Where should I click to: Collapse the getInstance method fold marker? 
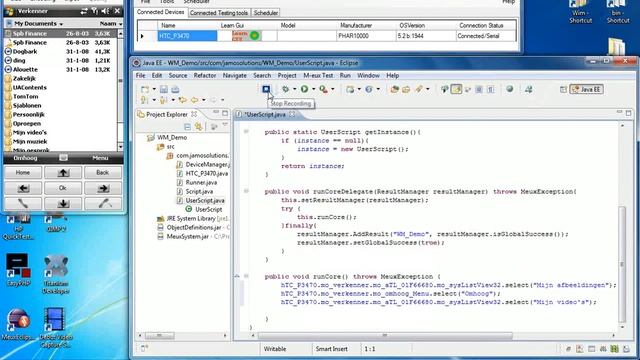pos(246,131)
